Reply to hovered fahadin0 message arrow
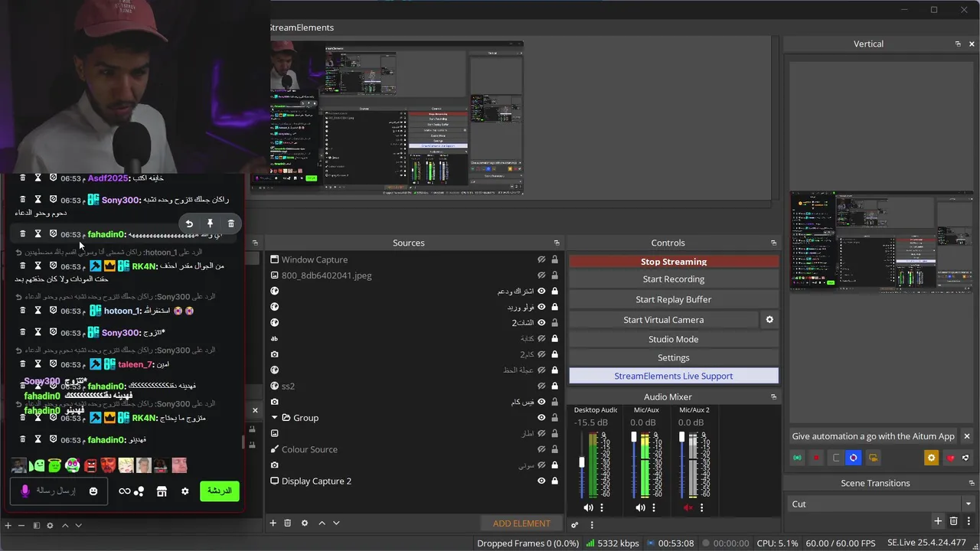This screenshot has width=980, height=551. (189, 223)
